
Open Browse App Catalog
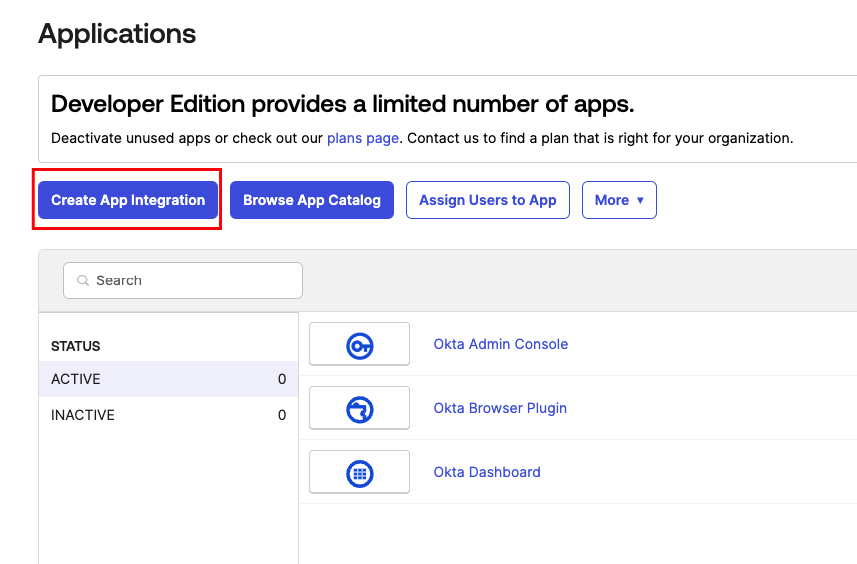pyautogui.click(x=312, y=200)
